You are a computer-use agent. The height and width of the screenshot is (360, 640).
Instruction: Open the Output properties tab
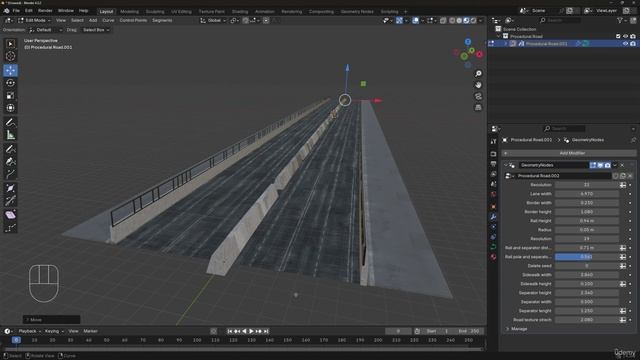(493, 164)
